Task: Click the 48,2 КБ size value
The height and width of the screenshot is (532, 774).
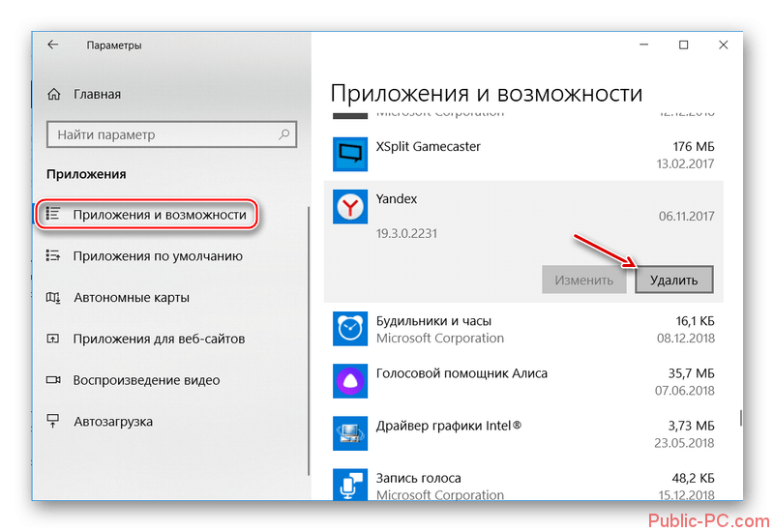Action: pos(693,478)
